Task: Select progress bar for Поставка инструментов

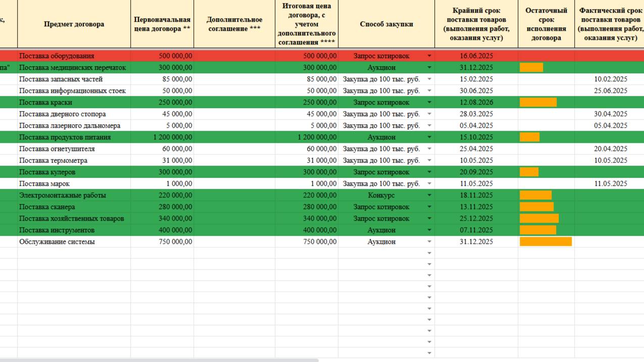Action: (x=538, y=230)
